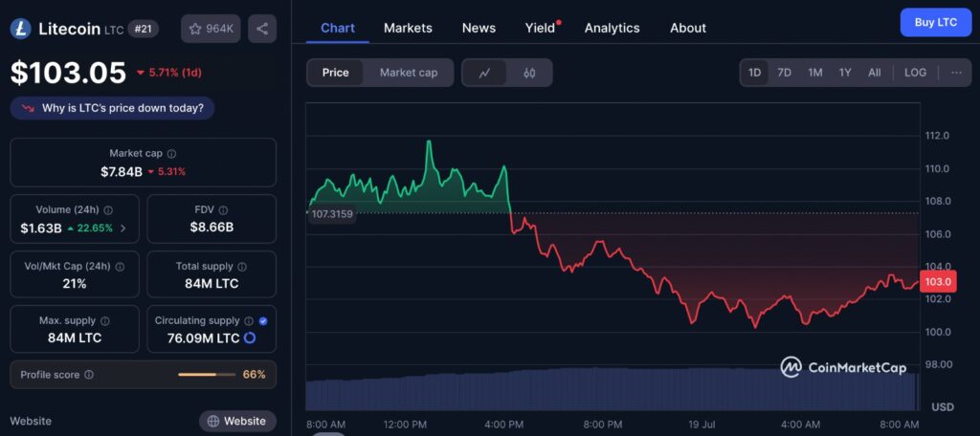Click the Total supply info icon
The image size is (980, 436).
coord(242,267)
